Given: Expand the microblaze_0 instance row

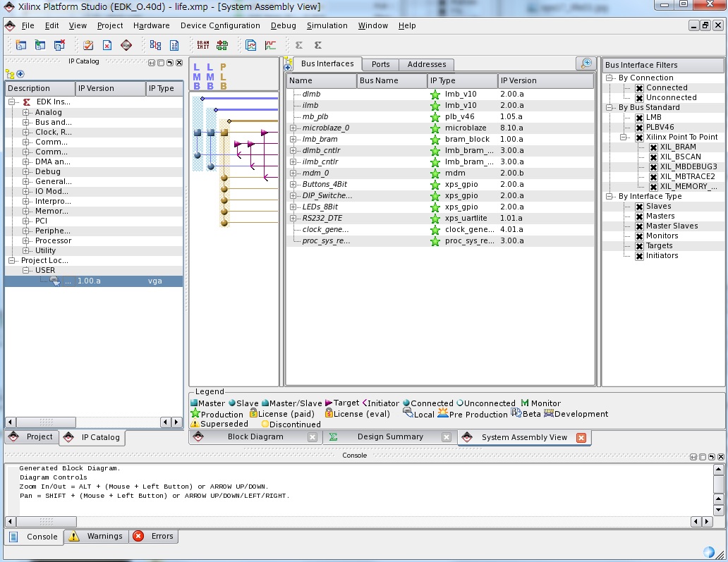Looking at the screenshot, I should tap(293, 128).
